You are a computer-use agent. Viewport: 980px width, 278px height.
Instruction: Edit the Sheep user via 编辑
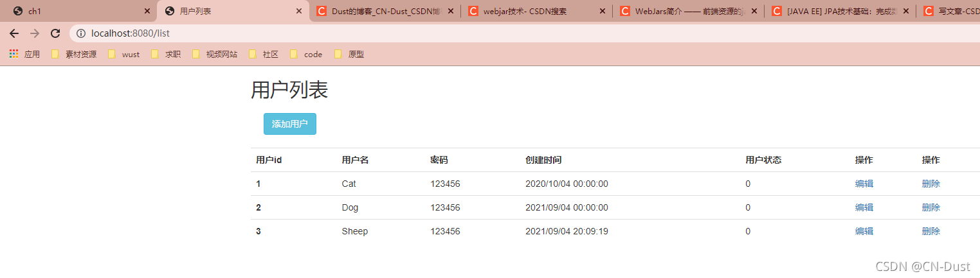click(864, 231)
